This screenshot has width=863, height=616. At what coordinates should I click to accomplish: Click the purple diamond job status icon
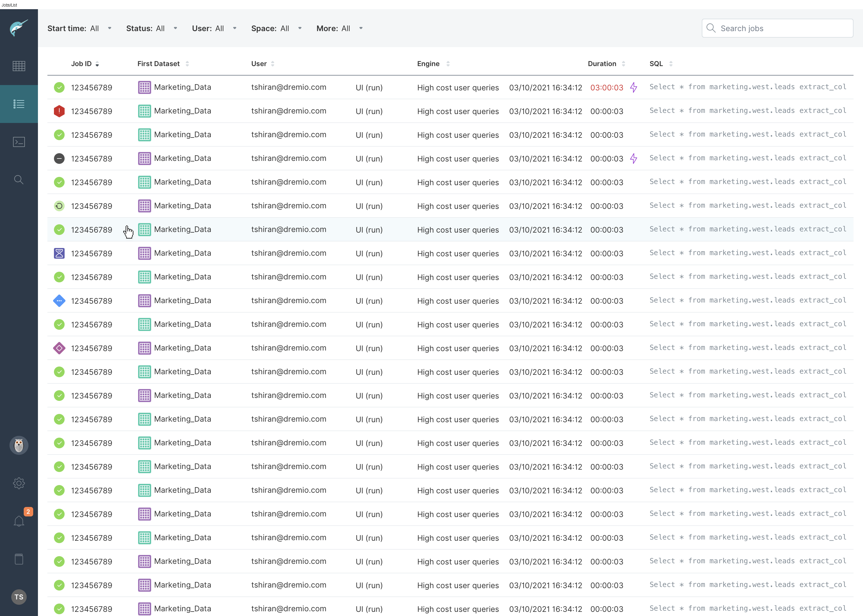pos(59,348)
